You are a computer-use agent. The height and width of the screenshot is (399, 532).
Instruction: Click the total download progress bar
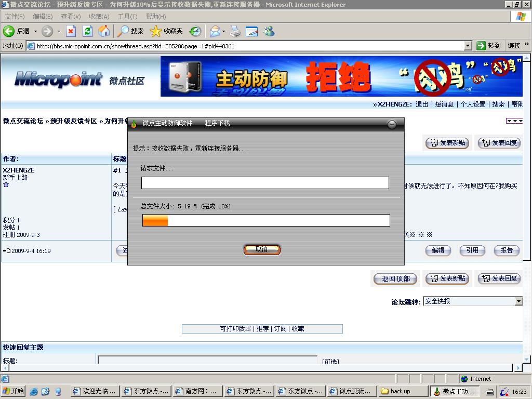coord(266,220)
